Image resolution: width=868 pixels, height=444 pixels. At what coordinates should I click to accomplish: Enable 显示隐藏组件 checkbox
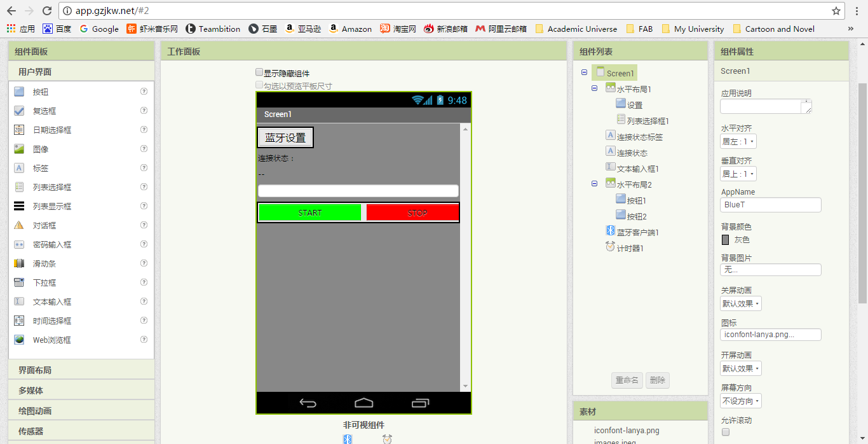[x=259, y=73]
